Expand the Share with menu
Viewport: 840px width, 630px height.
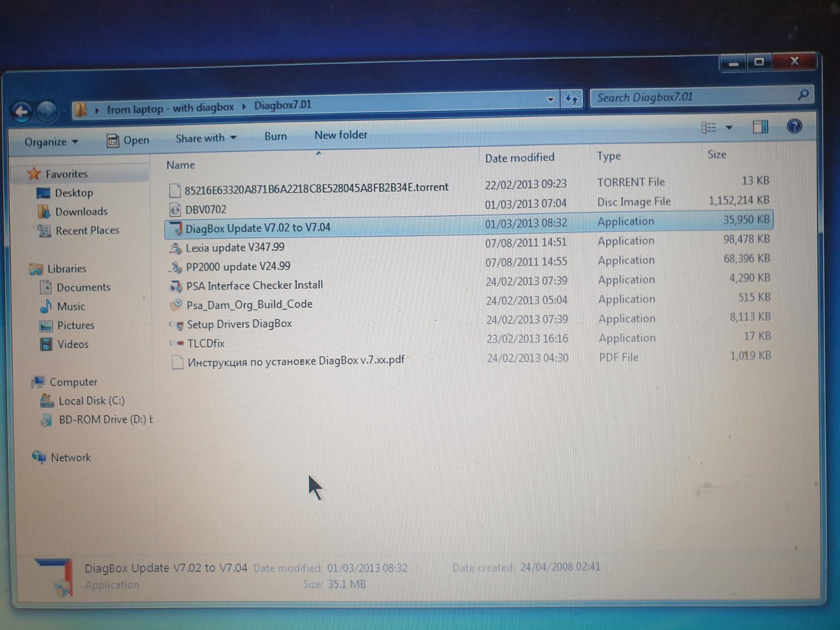pos(206,138)
